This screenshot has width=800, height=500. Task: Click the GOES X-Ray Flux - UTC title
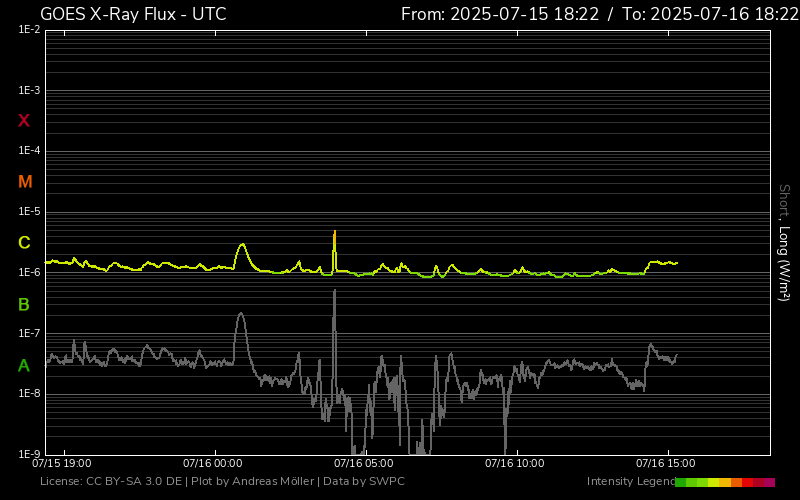coord(133,14)
